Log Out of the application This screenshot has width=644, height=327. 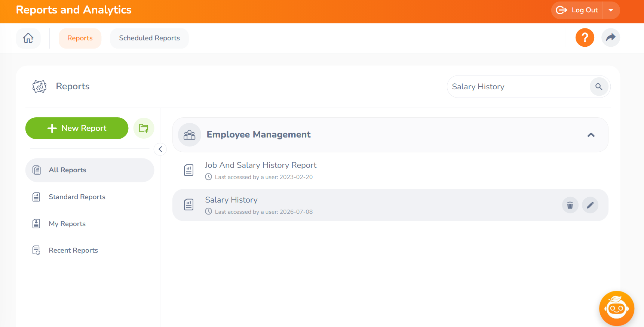coord(577,10)
